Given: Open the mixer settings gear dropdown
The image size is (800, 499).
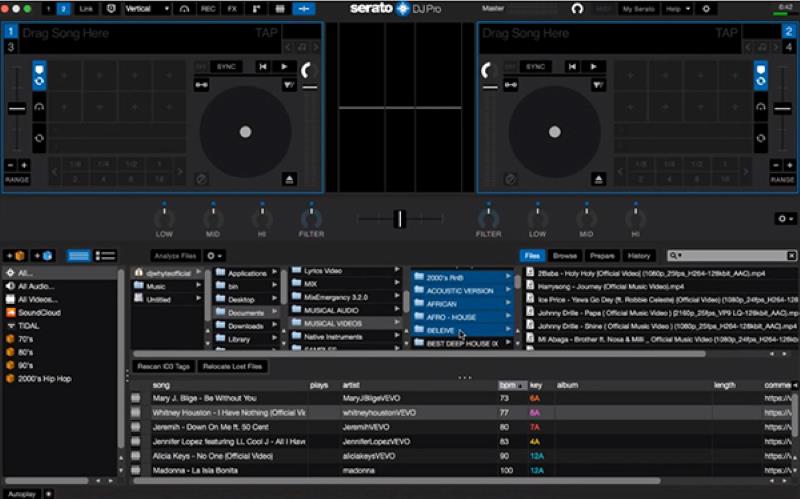Looking at the screenshot, I should click(785, 219).
